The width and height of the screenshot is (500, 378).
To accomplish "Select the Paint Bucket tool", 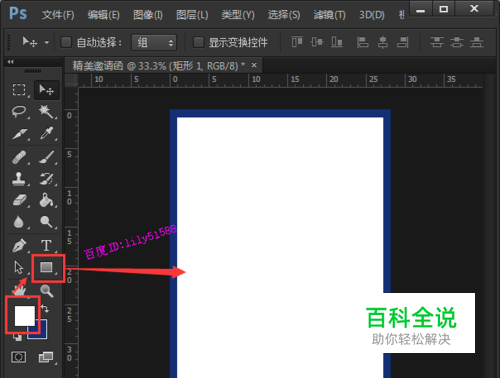I will click(x=47, y=201).
